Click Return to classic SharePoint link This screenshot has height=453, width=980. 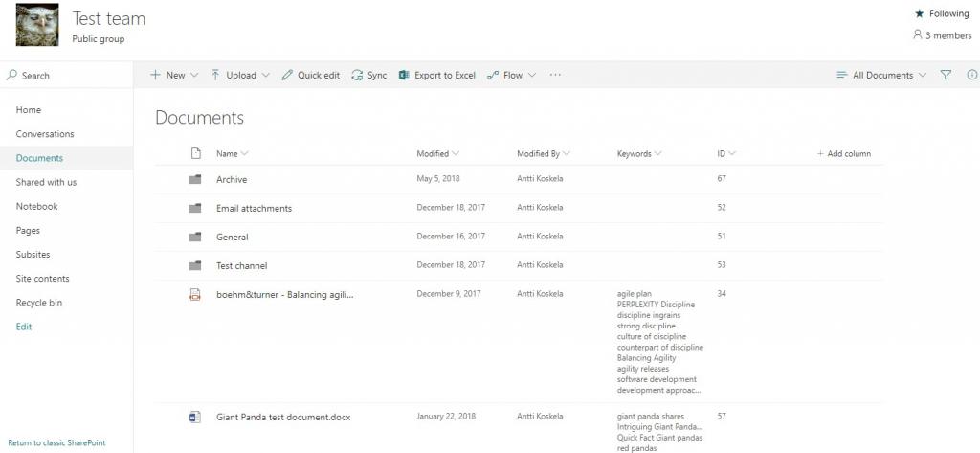56,442
